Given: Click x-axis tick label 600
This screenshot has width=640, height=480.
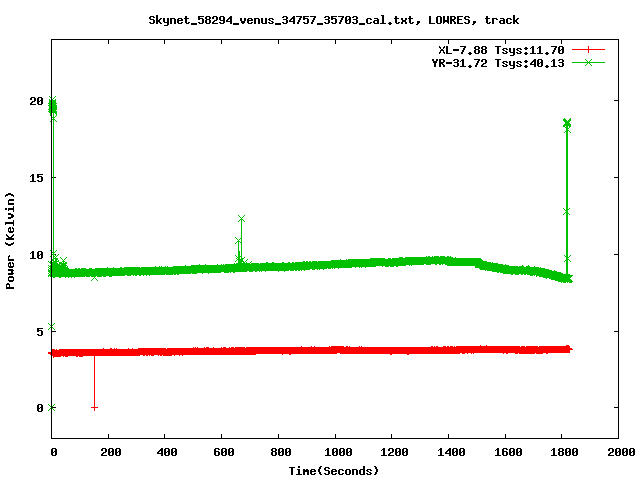Looking at the screenshot, I should tap(224, 452).
